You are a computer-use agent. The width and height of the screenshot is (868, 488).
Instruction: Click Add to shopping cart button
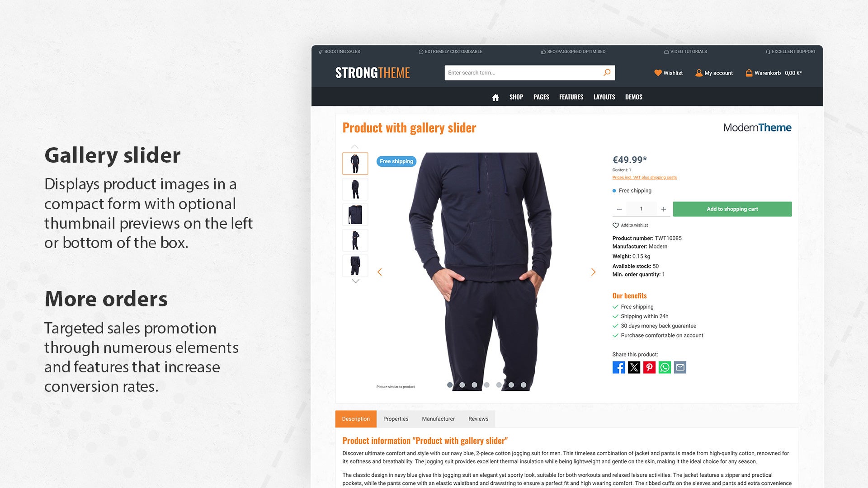click(732, 209)
